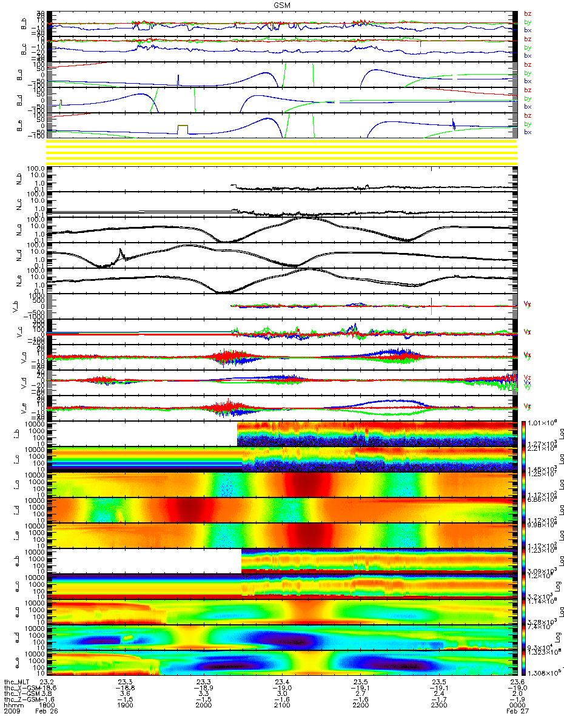
Task: Click the color bar beside the e_e spectrogram
Action: pyautogui.click(x=525, y=662)
